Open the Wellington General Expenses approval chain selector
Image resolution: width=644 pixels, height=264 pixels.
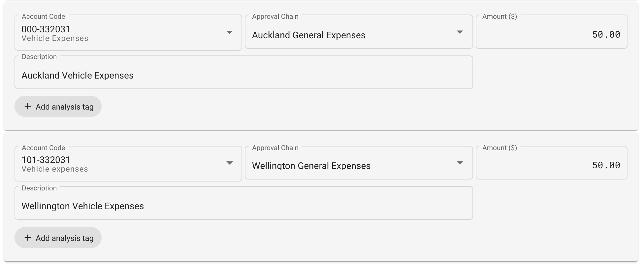point(359,163)
